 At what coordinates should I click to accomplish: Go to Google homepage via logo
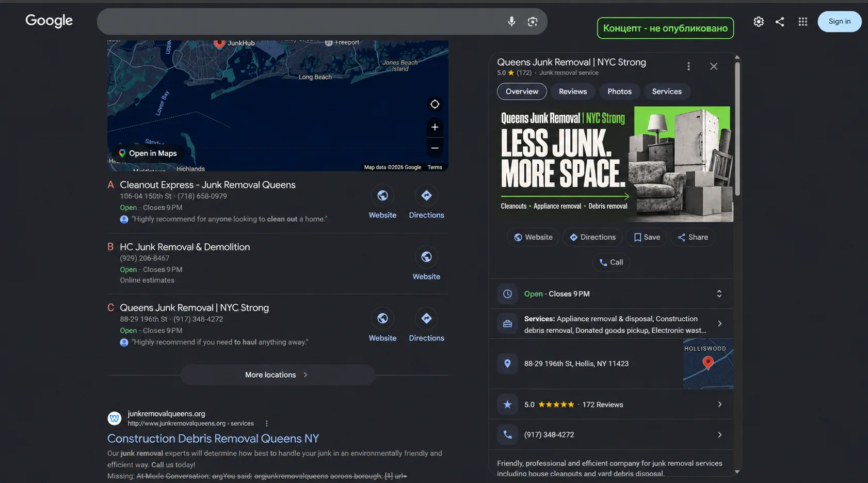click(x=49, y=21)
